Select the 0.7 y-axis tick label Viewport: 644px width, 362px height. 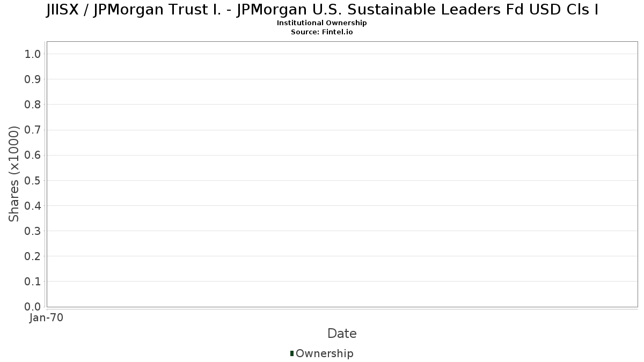coord(33,130)
